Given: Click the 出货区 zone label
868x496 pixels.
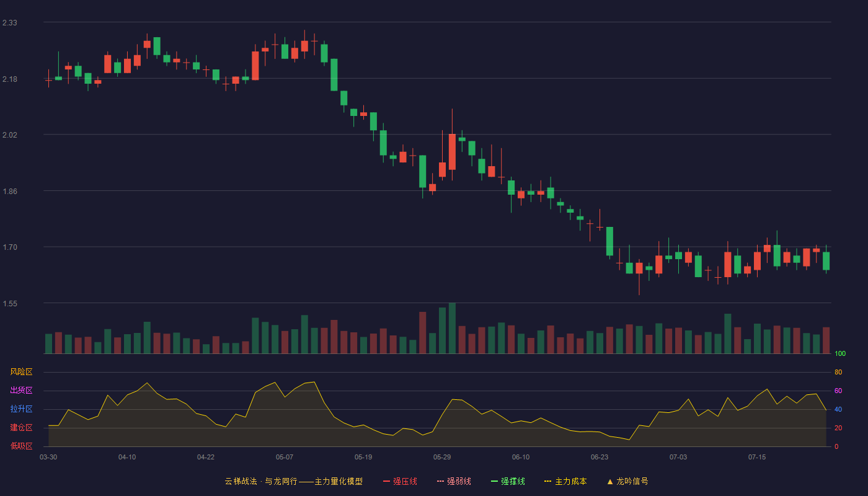Looking at the screenshot, I should pos(21,391).
